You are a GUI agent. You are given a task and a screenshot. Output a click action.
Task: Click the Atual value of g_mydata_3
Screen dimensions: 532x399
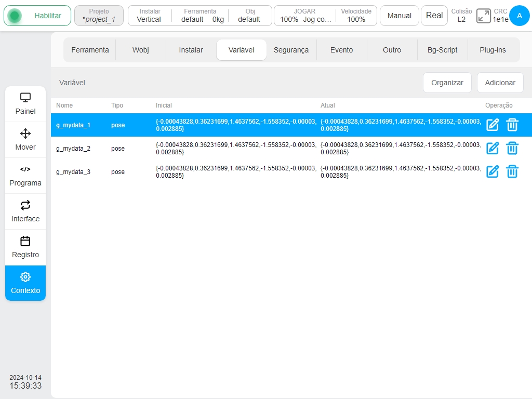401,171
